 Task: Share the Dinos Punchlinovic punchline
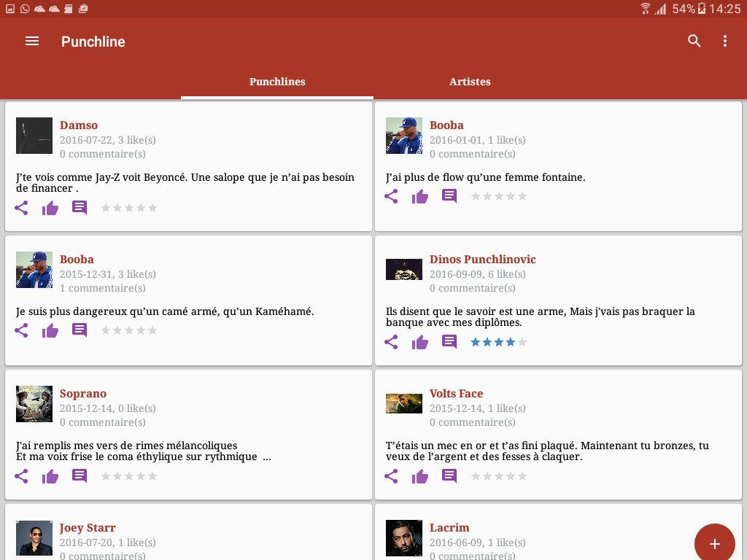tap(391, 342)
